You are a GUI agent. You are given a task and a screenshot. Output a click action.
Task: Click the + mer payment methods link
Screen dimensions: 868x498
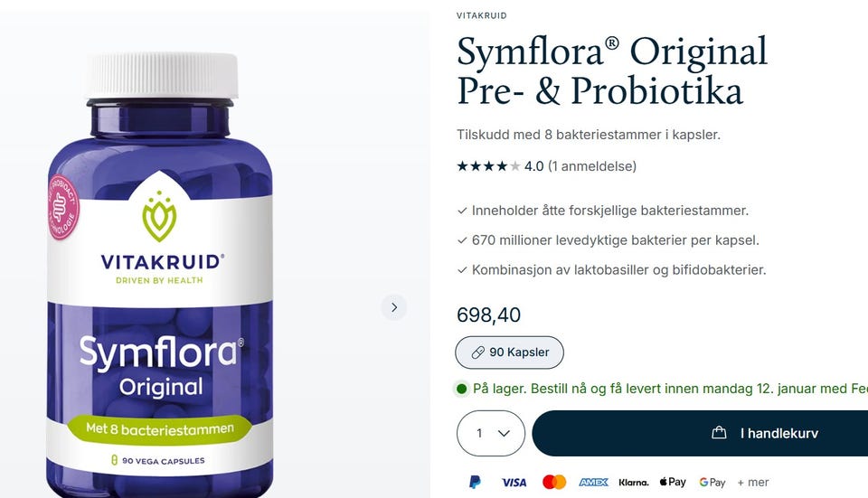pyautogui.click(x=753, y=483)
